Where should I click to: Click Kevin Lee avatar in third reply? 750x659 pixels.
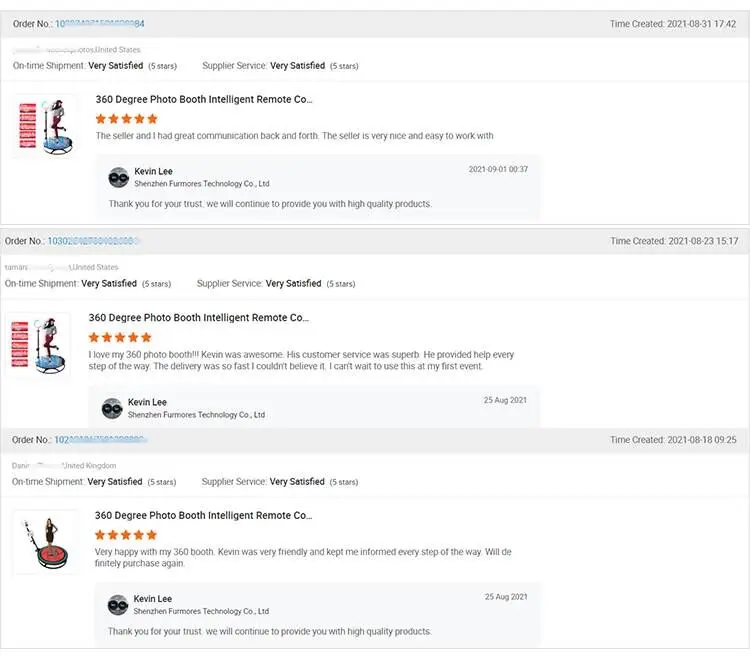click(x=118, y=604)
